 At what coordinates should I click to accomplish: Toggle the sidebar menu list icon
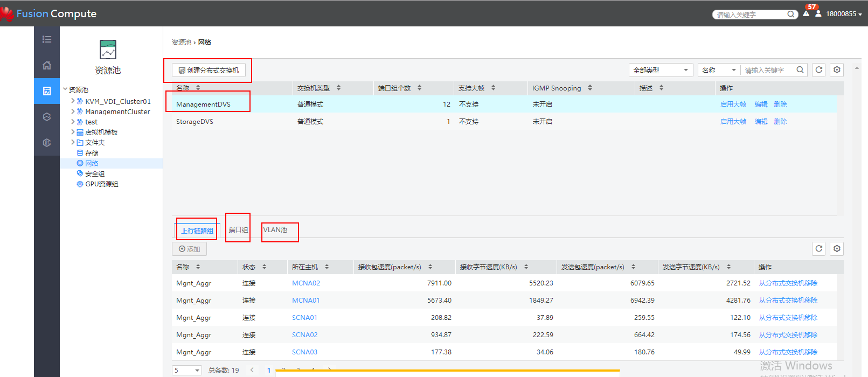[x=47, y=39]
